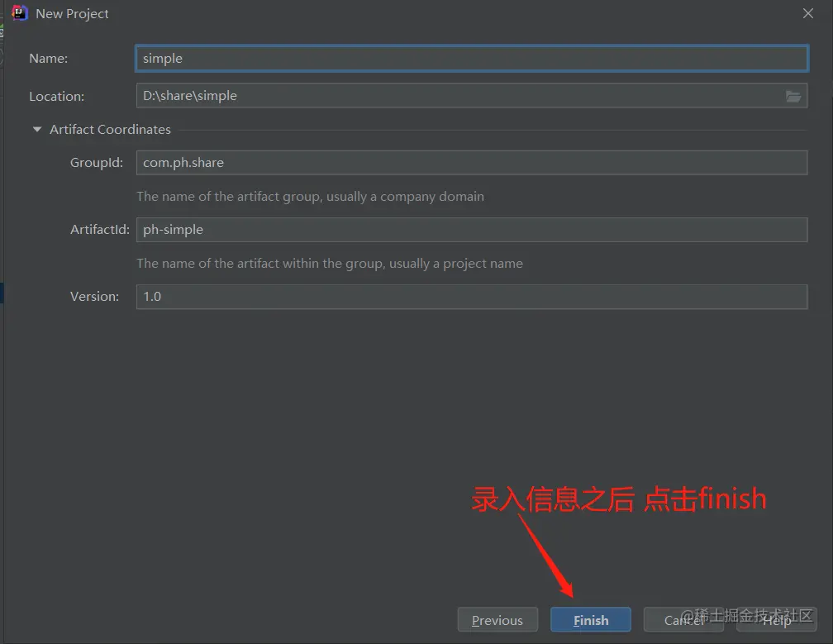Click the 'New Project' title text
The image size is (833, 644).
72,14
